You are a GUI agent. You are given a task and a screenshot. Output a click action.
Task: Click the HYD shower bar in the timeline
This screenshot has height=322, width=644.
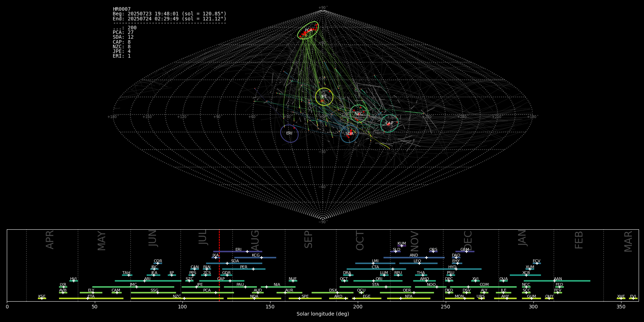point(453,269)
